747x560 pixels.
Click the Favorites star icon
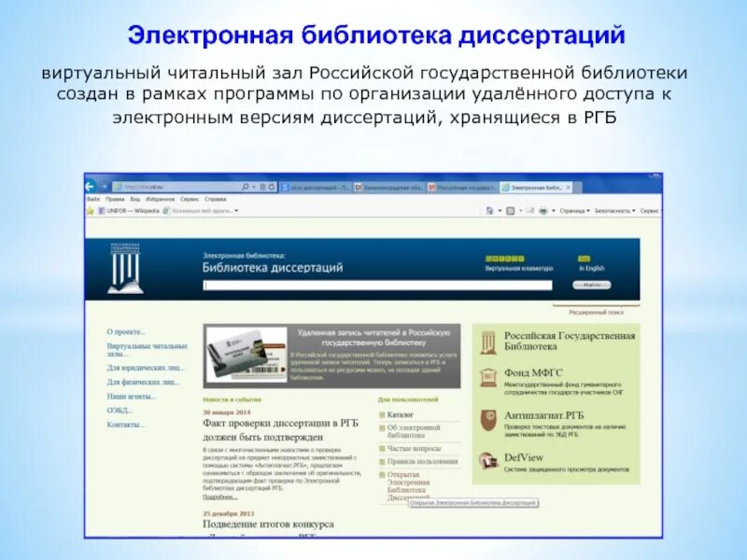point(90,211)
